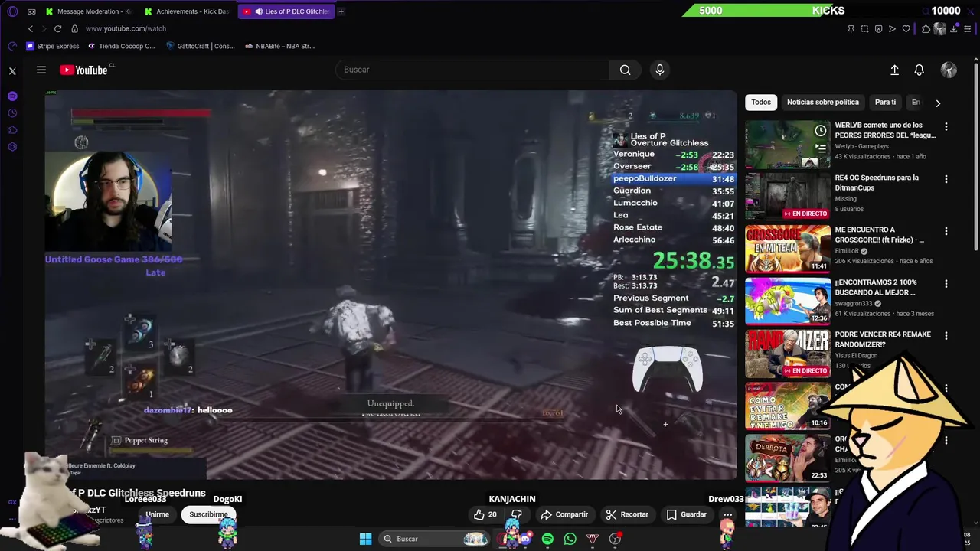
Task: Switch to Achievements Kick Dashboard tab
Action: click(x=188, y=11)
